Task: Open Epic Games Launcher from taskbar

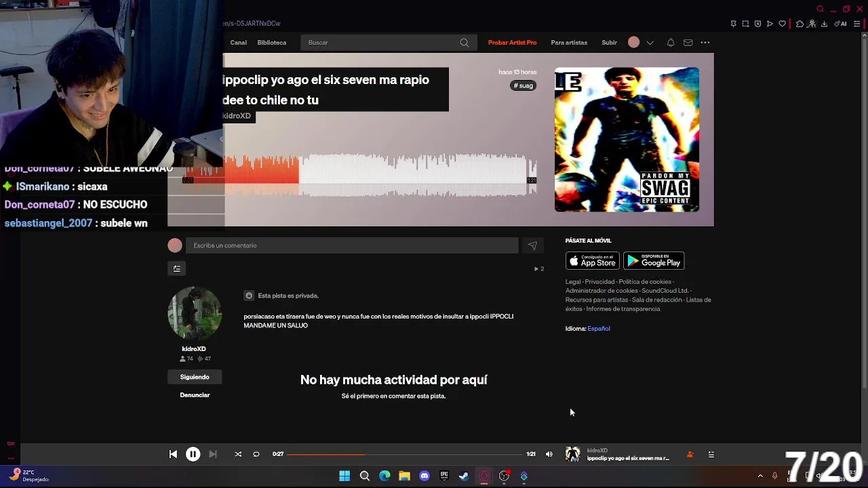Action: point(444,476)
